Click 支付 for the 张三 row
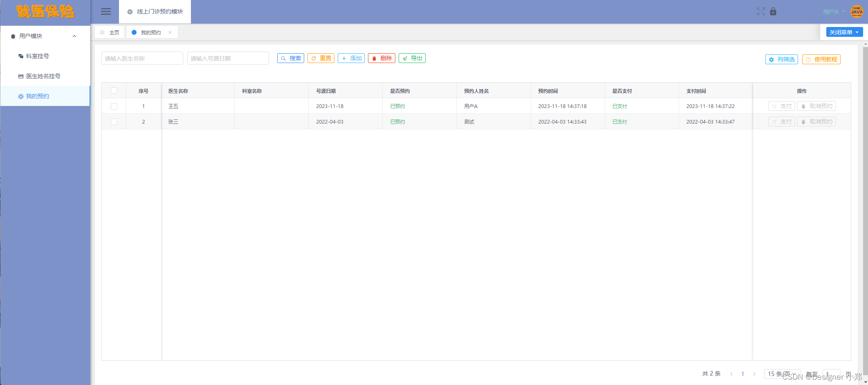This screenshot has height=385, width=868. (x=782, y=122)
